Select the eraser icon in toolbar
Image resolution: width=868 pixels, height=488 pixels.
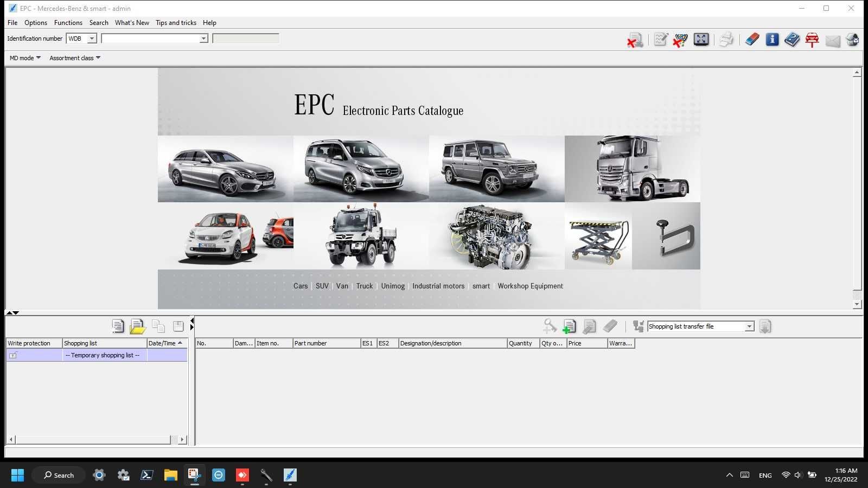coord(752,40)
